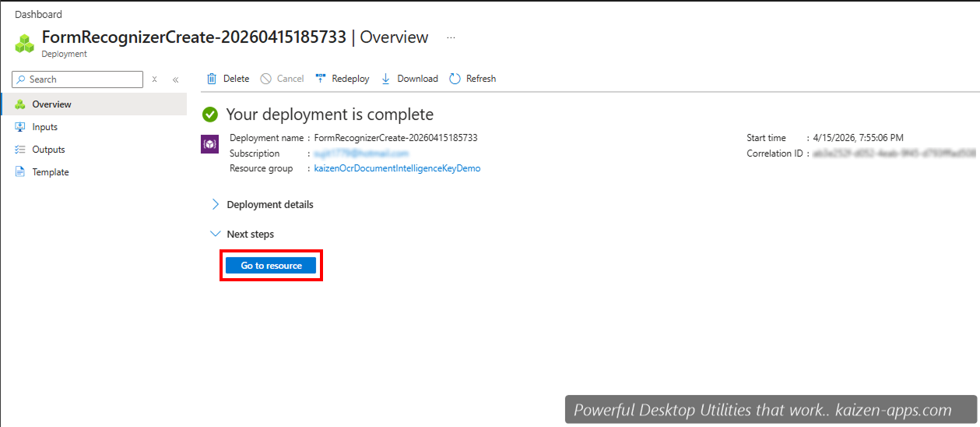
Task: Select the Deployment name value text
Action: pyautogui.click(x=395, y=138)
